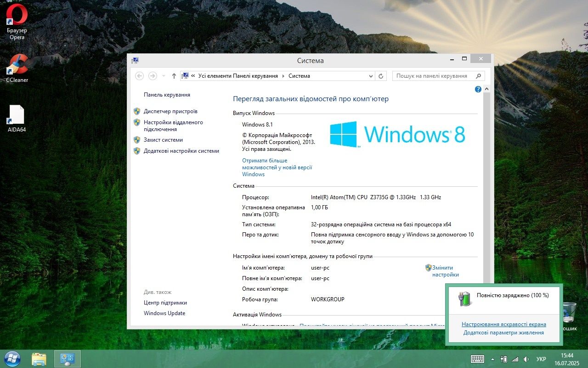Click the Windows 8.1 edition text
This screenshot has height=368, width=588.
click(x=257, y=125)
